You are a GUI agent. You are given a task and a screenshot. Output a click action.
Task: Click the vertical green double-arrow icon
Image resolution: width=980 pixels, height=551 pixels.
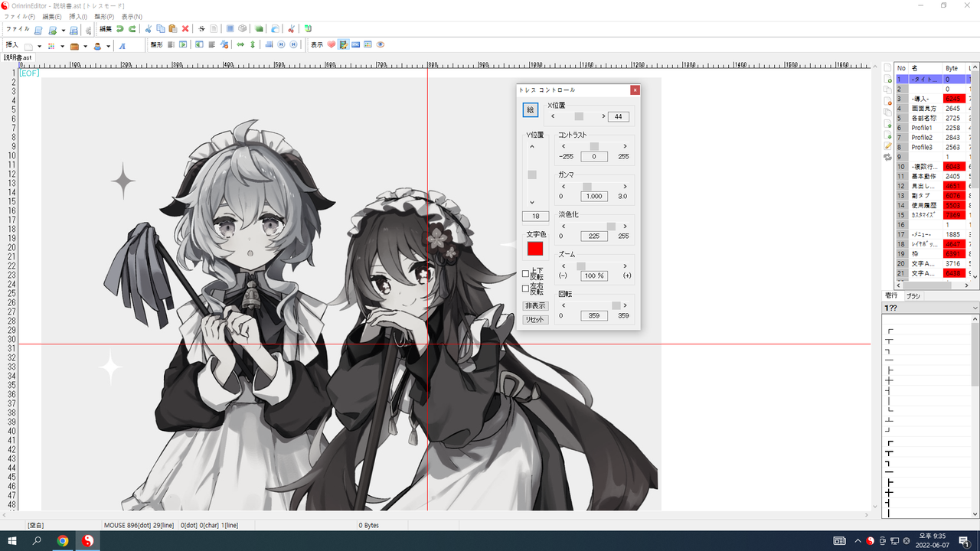tap(253, 44)
